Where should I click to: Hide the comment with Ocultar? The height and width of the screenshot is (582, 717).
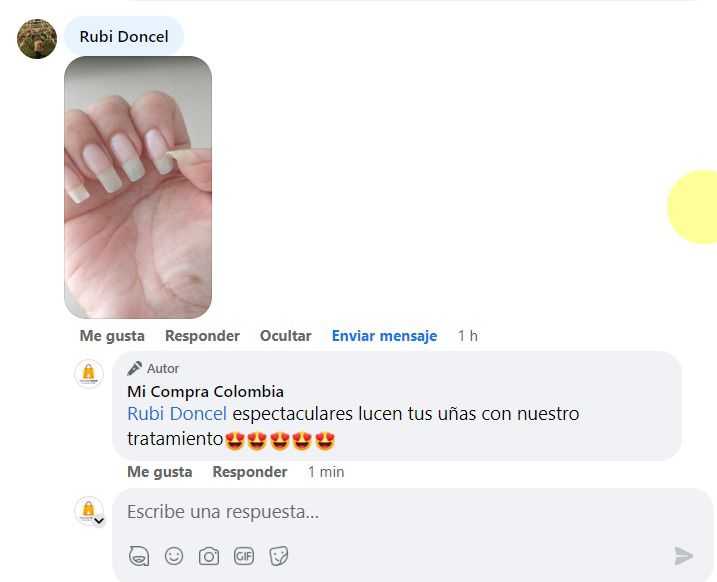(x=285, y=336)
